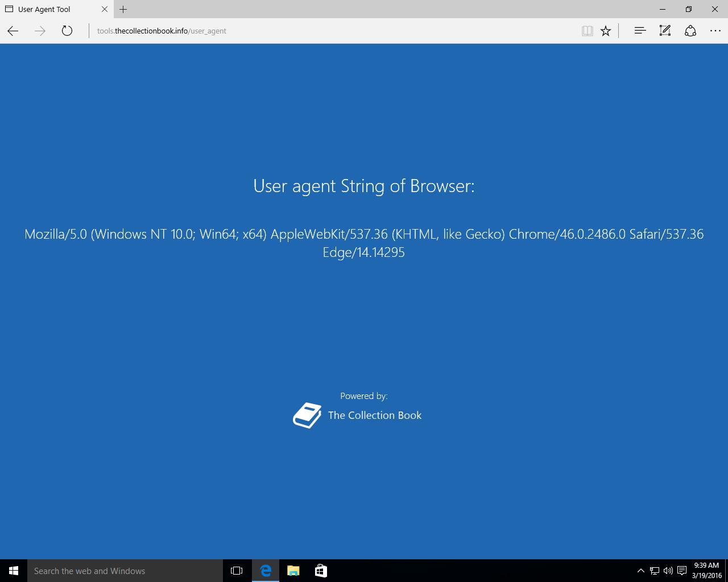Open Task View on taskbar
Image resolution: width=728 pixels, height=582 pixels.
[237, 571]
